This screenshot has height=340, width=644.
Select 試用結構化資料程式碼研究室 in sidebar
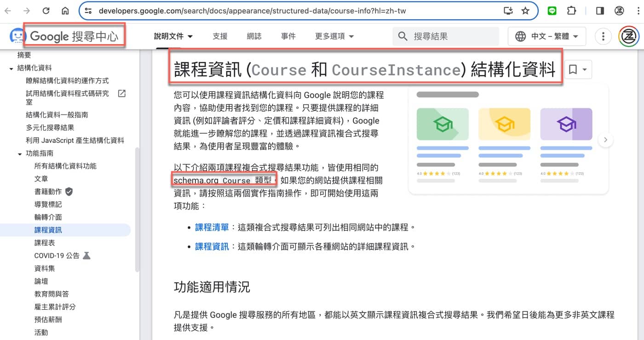click(x=67, y=97)
